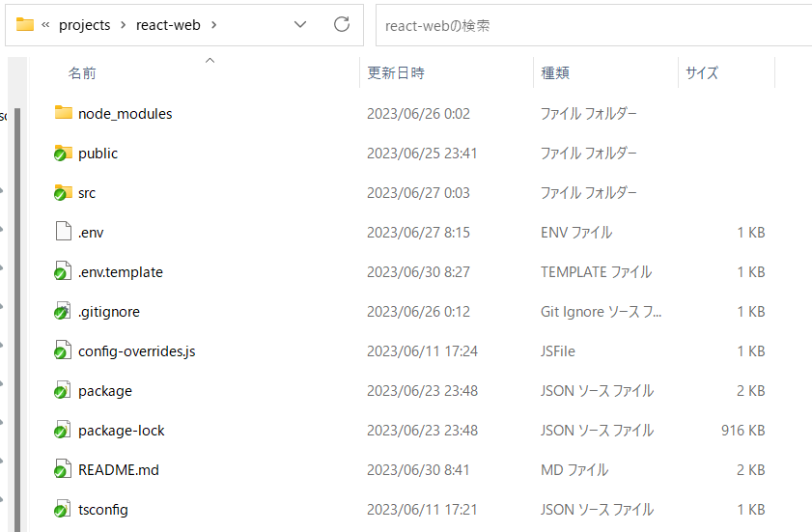
Task: Click Git Ignore ソース type cell
Action: (601, 312)
